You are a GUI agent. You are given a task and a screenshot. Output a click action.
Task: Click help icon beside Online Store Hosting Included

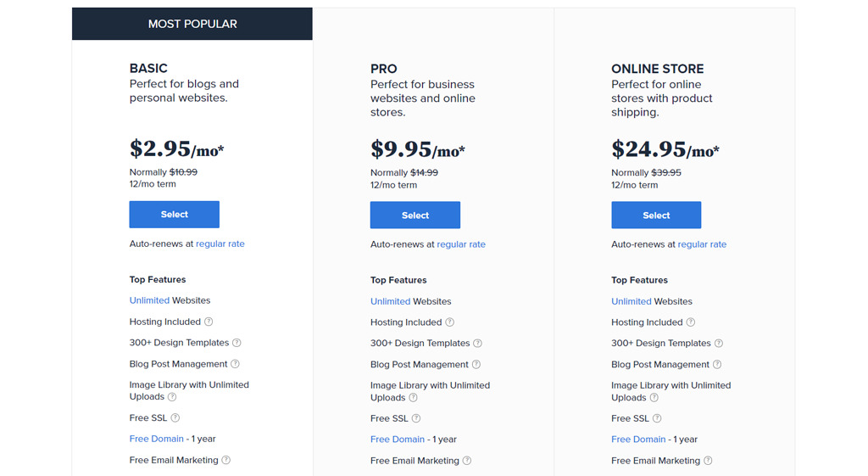click(x=691, y=322)
